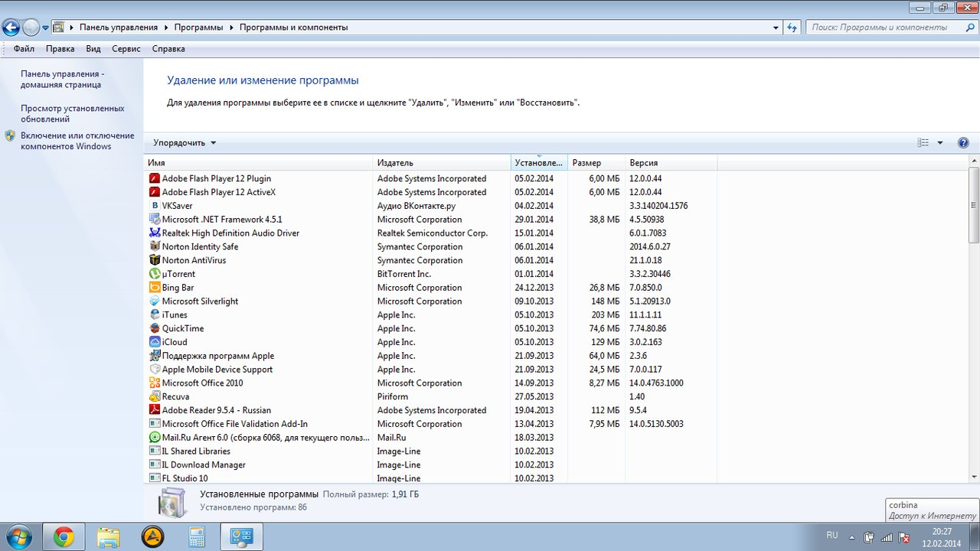Select the IL Shared Libraries row
The width and height of the screenshot is (980, 551).
tap(429, 452)
